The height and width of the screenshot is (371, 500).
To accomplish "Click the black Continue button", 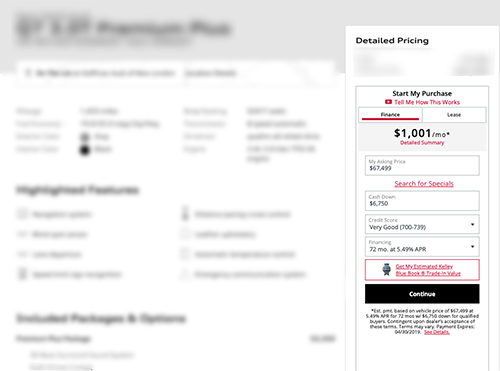I will click(x=422, y=294).
